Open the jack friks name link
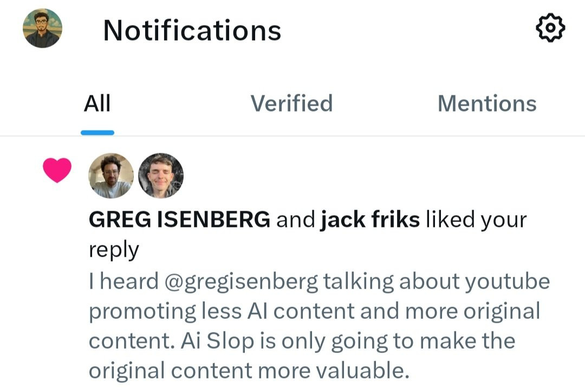 [370, 219]
